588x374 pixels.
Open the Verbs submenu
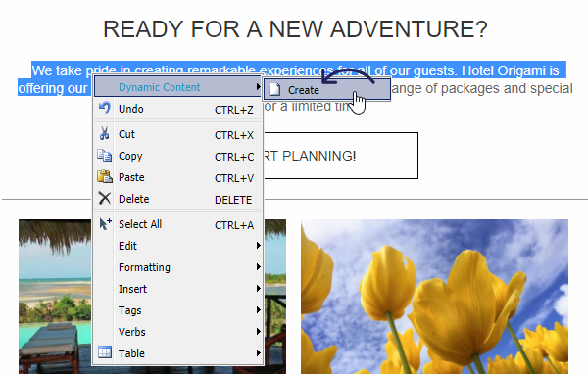(x=178, y=332)
